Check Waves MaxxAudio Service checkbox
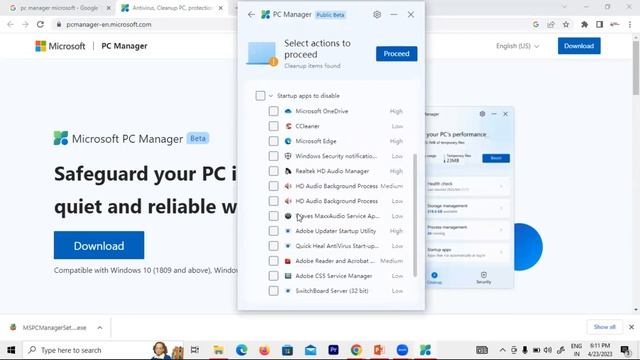 tap(273, 216)
